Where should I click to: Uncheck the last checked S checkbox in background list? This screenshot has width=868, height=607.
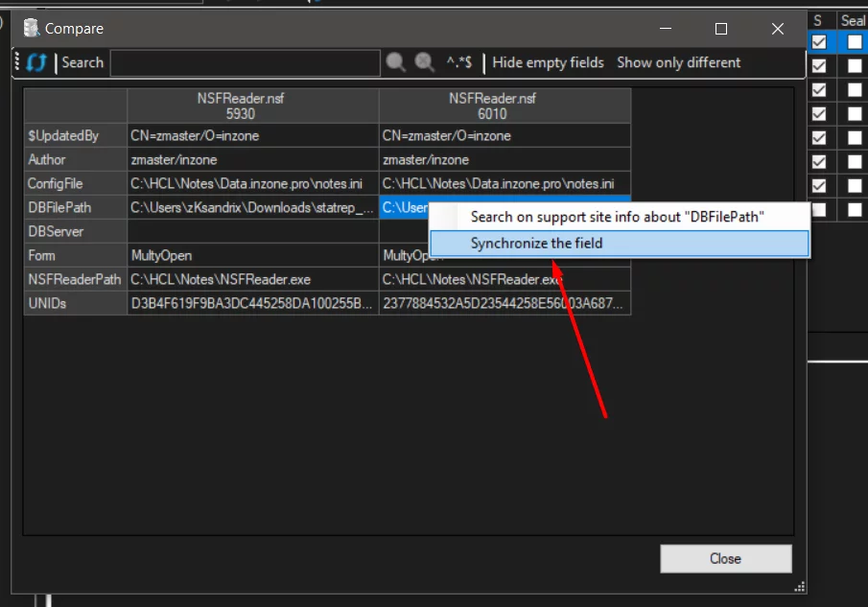(x=819, y=185)
